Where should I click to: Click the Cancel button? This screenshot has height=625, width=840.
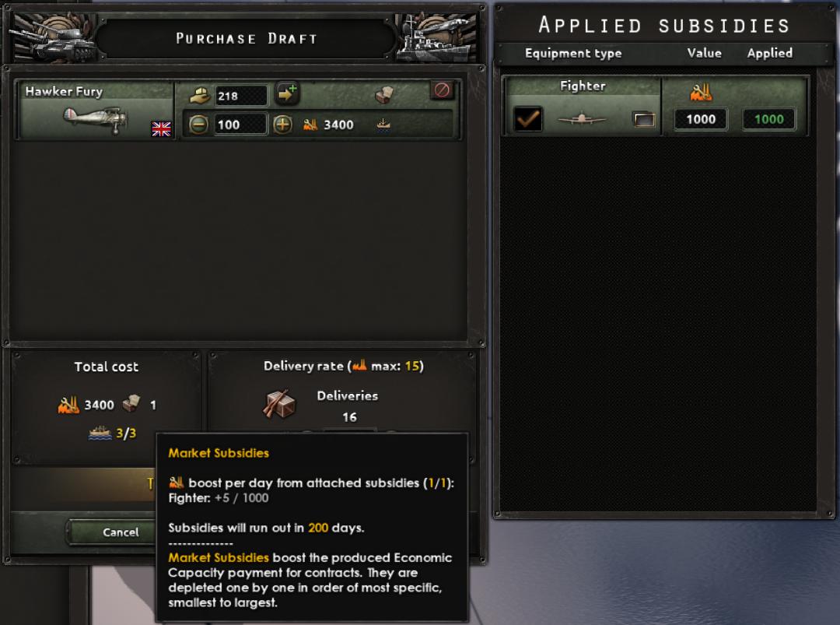click(121, 532)
